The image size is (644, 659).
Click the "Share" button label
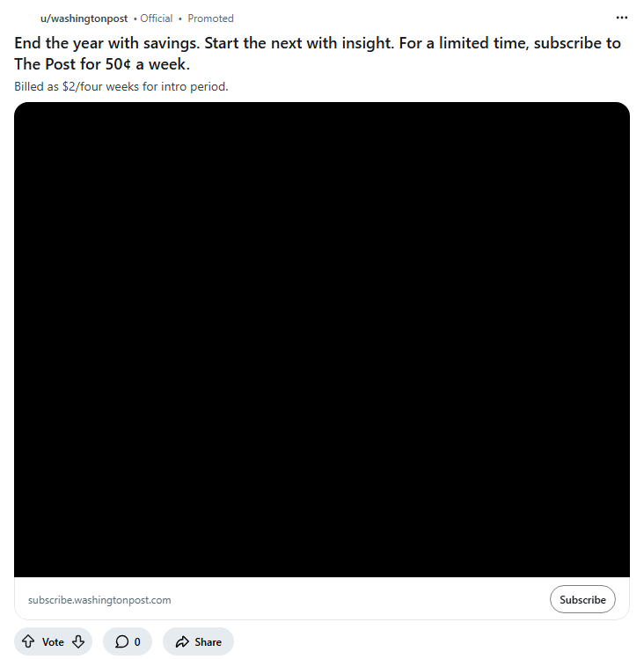pyautogui.click(x=208, y=642)
